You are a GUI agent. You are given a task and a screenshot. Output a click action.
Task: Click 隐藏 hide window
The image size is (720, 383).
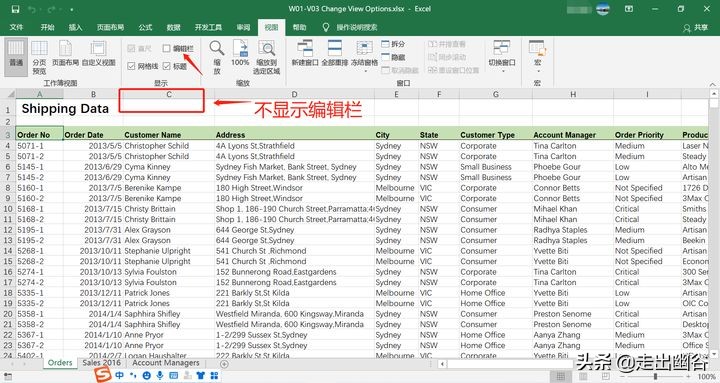(394, 57)
